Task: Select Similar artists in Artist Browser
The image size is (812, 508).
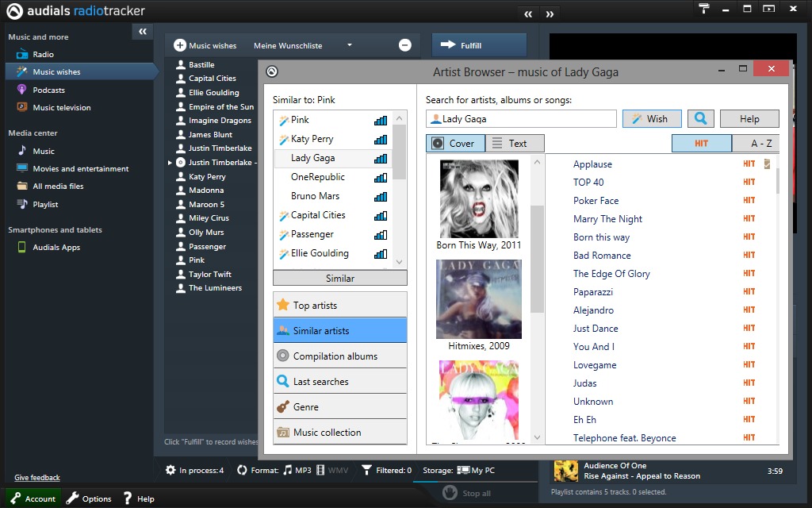Action: pos(340,330)
